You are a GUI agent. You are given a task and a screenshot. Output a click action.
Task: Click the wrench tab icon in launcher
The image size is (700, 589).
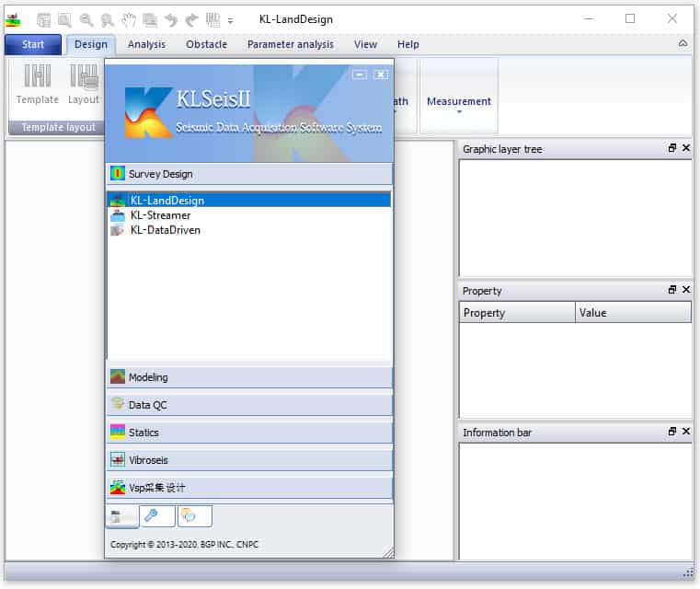point(156,516)
